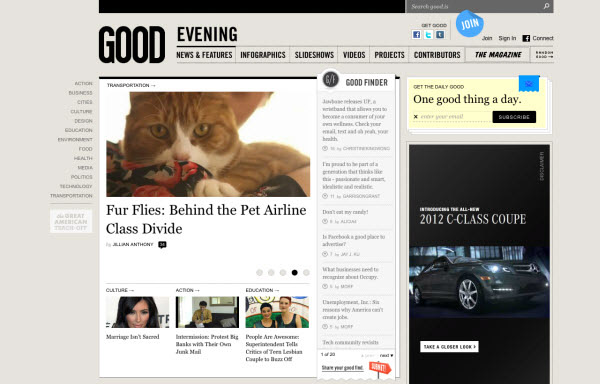Click the Marriage Isn't Sacred thumbnail

[x=137, y=312]
